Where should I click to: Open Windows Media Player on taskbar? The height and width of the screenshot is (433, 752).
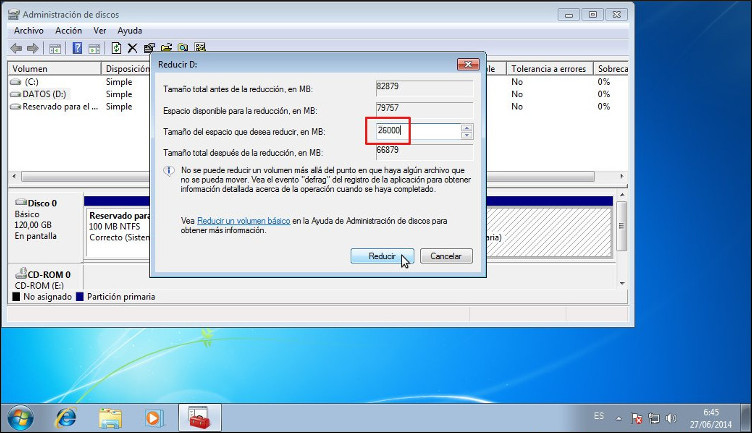[x=154, y=418]
